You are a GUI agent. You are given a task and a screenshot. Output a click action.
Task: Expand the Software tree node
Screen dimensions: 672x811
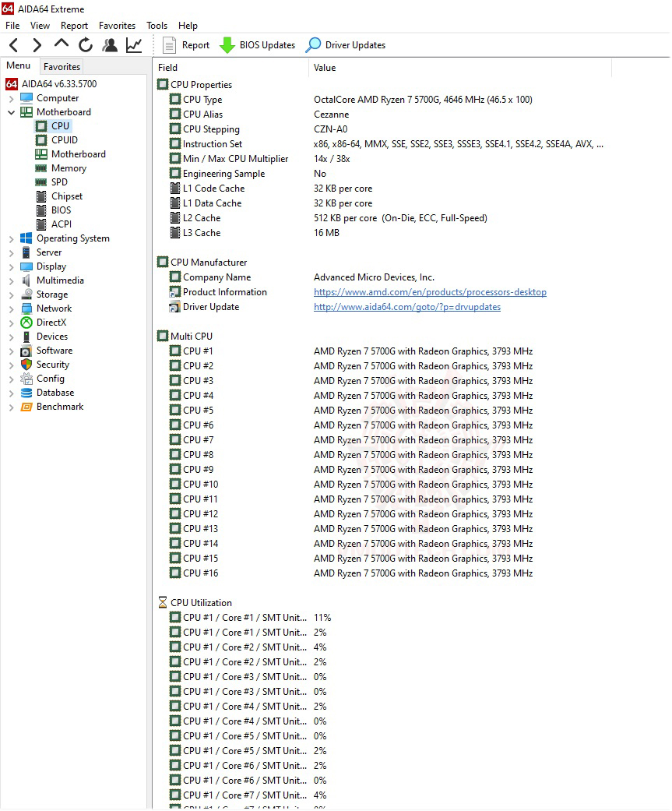tap(11, 351)
